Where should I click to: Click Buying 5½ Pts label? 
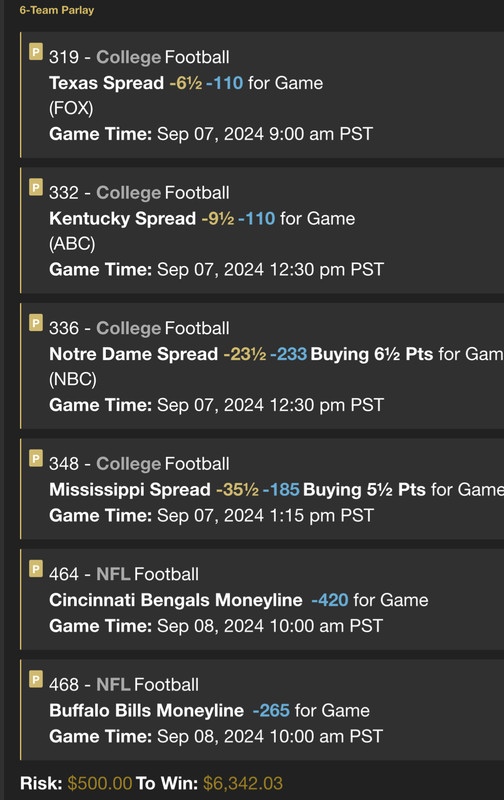pyautogui.click(x=364, y=490)
